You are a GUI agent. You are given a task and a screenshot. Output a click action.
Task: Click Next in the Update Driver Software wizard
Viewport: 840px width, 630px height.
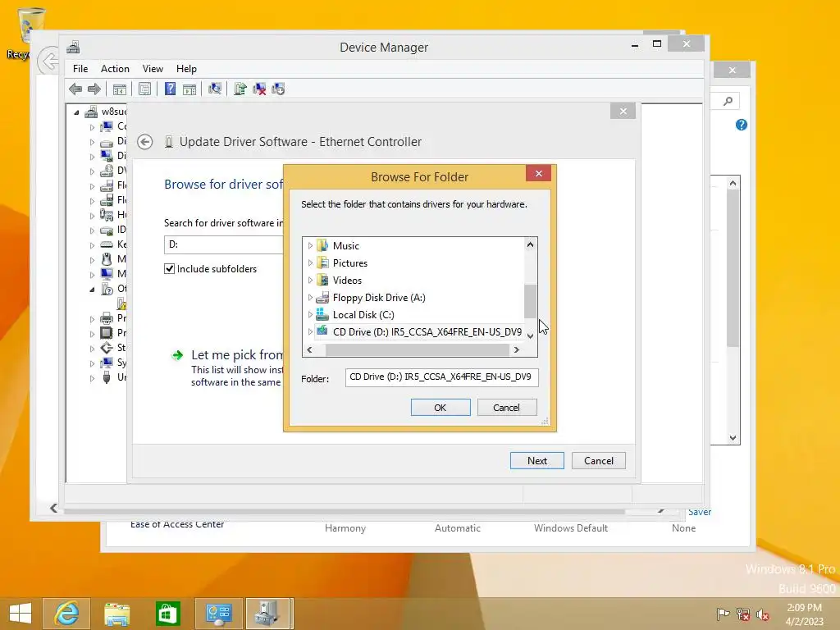536,461
